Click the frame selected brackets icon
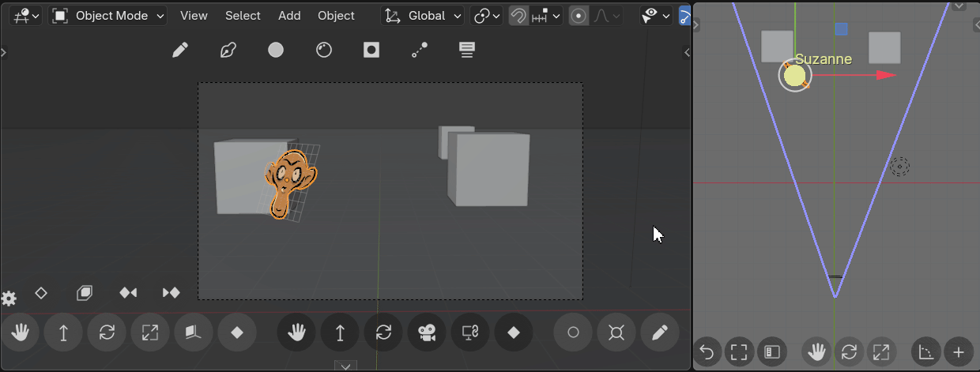Viewport: 980px width, 372px height. 616,333
